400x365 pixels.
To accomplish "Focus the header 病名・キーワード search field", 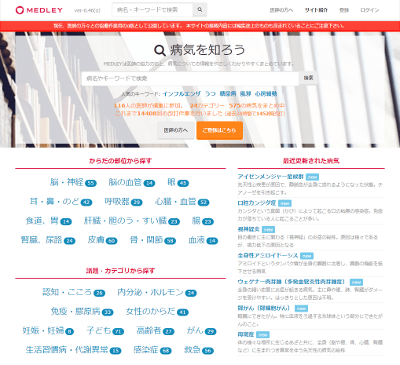I will 152,10.
